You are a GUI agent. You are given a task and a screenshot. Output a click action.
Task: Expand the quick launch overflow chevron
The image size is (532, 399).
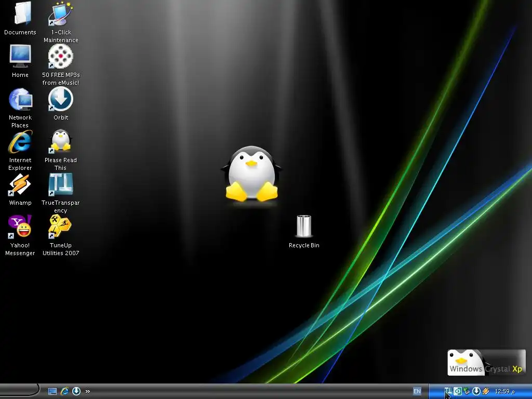[x=88, y=392]
